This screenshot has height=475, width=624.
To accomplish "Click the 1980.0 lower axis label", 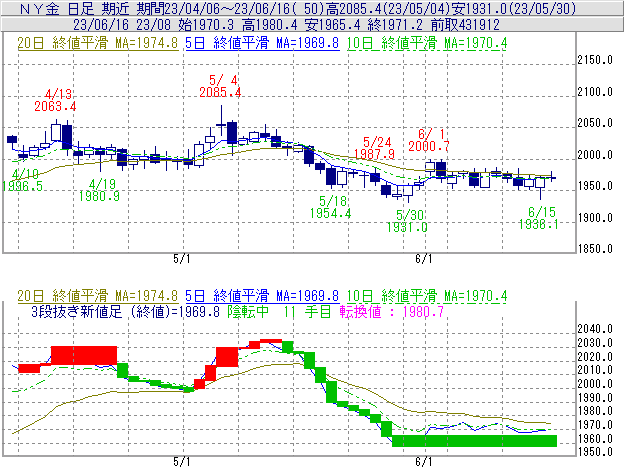I will tap(595, 411).
